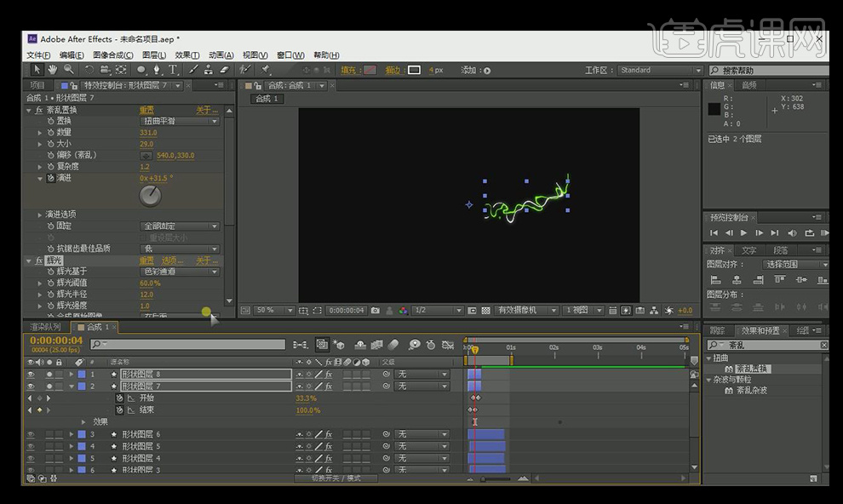
Task: Toggle stopwatch for 开始 property
Action: click(119, 398)
